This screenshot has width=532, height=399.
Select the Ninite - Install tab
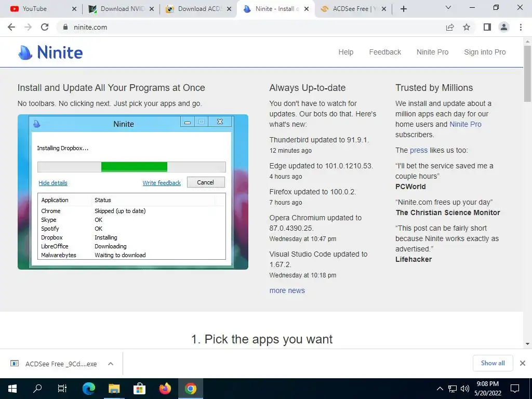point(276,9)
